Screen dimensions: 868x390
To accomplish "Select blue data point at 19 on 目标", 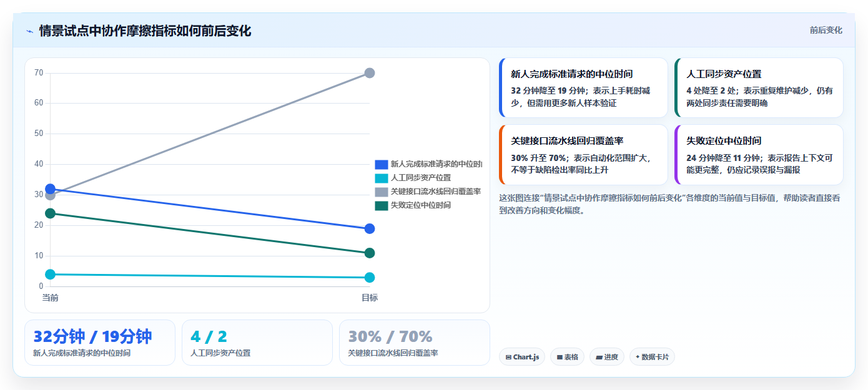I will (x=369, y=229).
